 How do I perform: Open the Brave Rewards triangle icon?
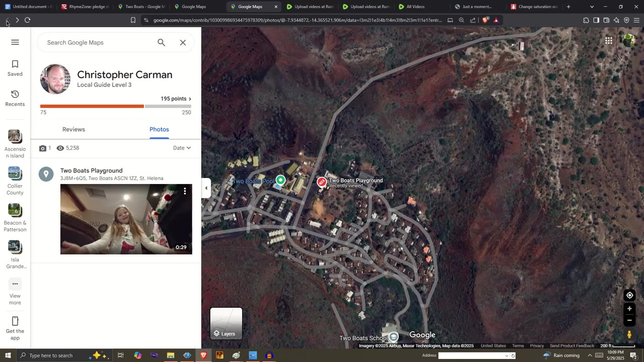point(496,20)
